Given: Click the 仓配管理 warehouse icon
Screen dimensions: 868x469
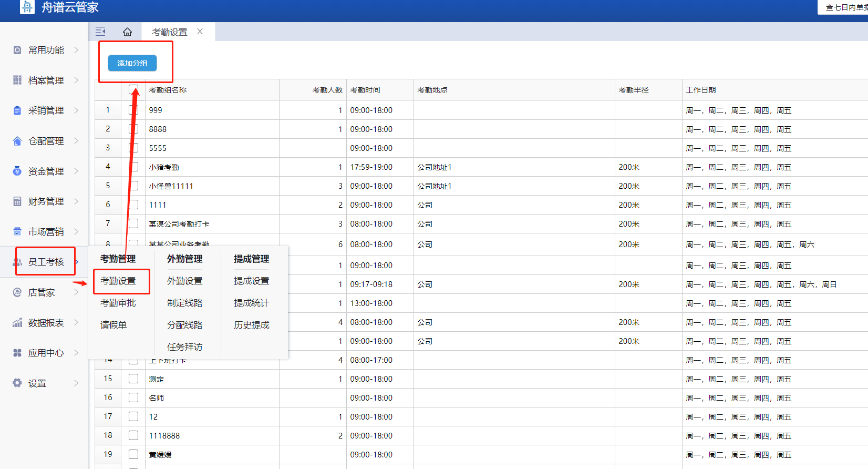Looking at the screenshot, I should point(17,141).
